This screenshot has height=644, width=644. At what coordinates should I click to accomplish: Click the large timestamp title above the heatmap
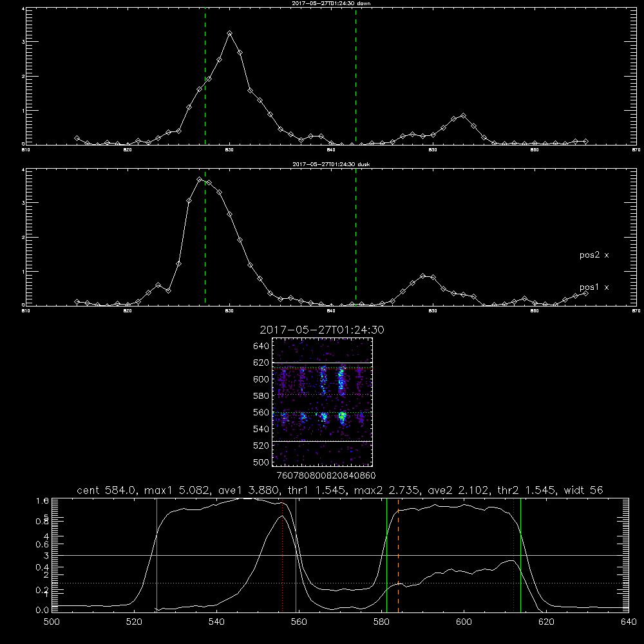coord(322,330)
